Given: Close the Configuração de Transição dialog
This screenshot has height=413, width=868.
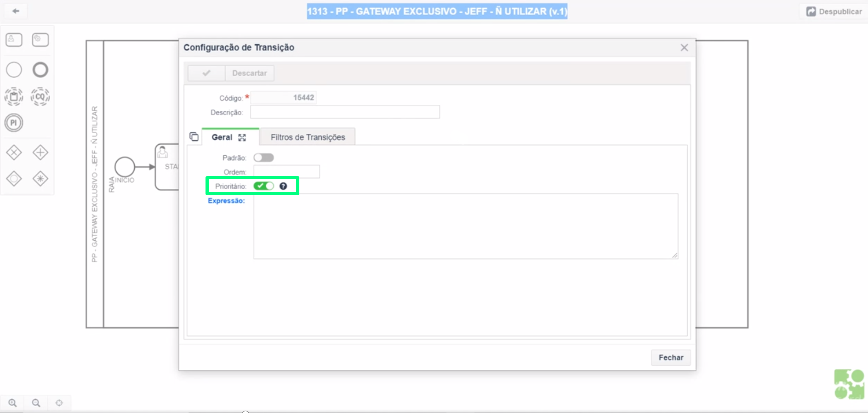Looking at the screenshot, I should (684, 47).
